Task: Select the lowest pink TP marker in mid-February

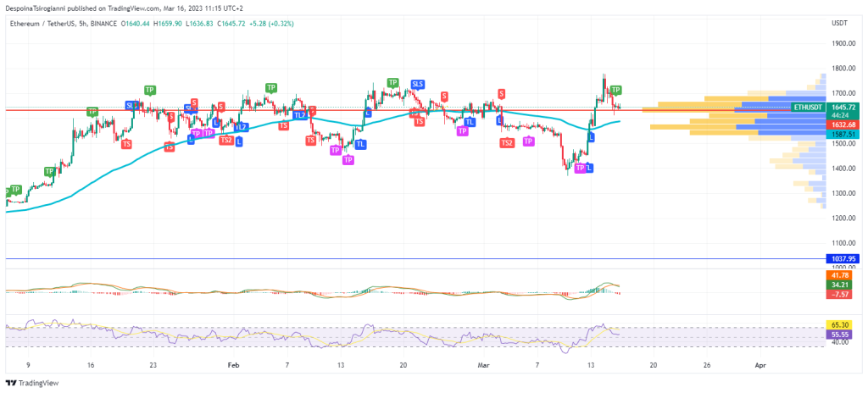Action: (348, 159)
